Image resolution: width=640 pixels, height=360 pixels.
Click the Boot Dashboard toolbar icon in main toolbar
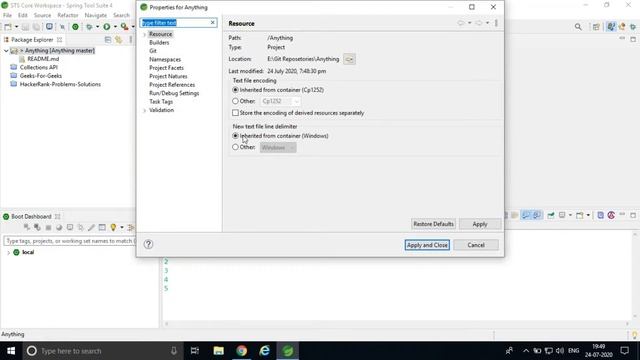click(76, 27)
